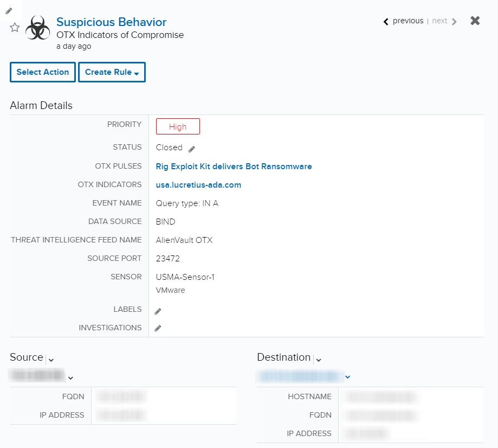The image size is (498, 448).
Task: Expand the Create Rule dropdown
Action: click(x=112, y=72)
